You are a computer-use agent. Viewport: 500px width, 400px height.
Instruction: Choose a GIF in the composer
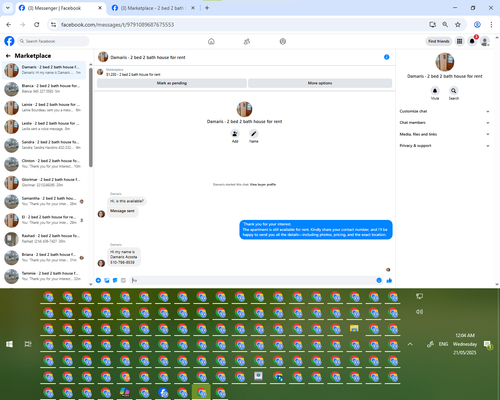[123, 280]
